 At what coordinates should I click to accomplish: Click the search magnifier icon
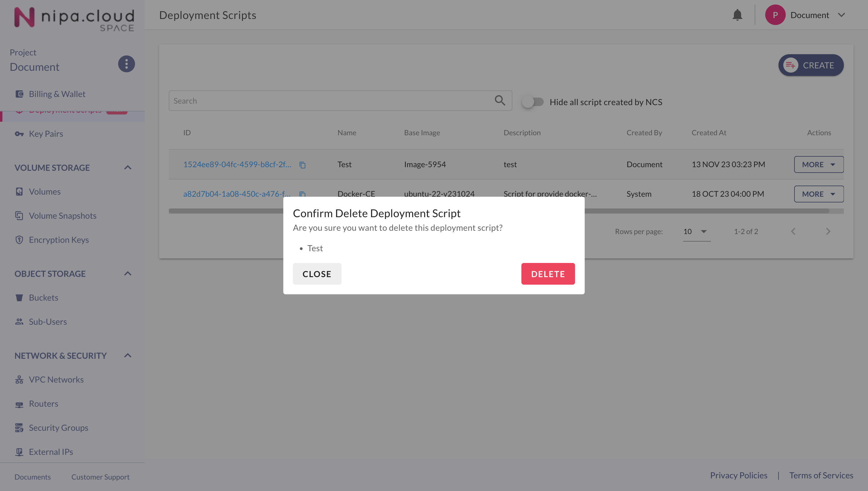coord(500,101)
